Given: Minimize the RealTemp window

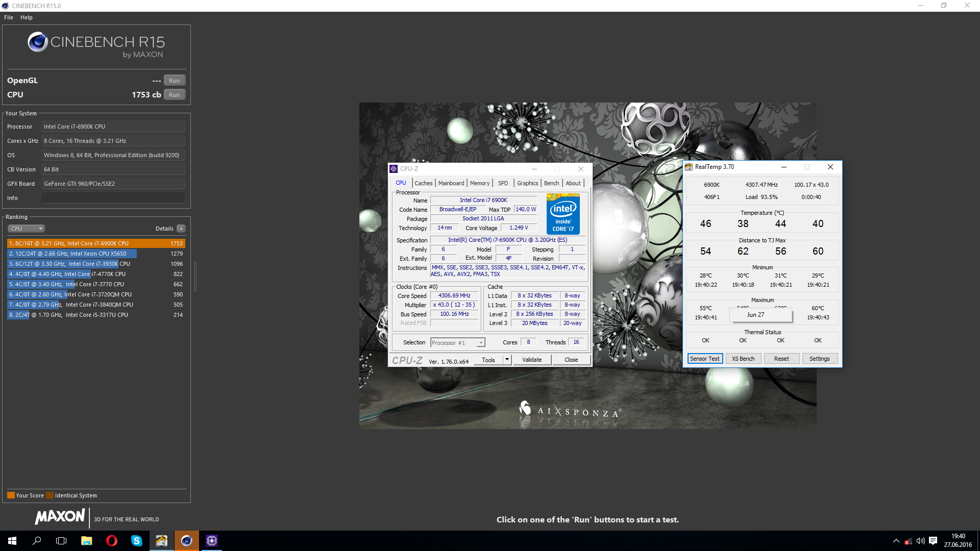Looking at the screenshot, I should pos(783,167).
